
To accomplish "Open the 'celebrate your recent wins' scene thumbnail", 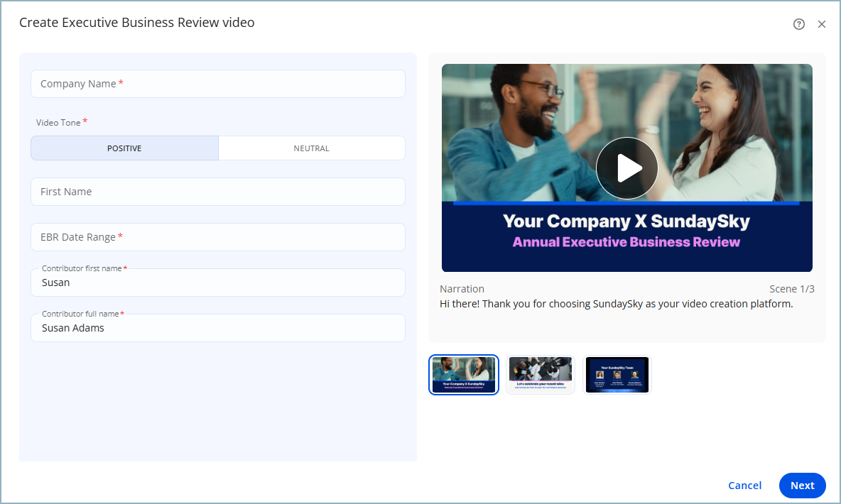I will pyautogui.click(x=541, y=374).
